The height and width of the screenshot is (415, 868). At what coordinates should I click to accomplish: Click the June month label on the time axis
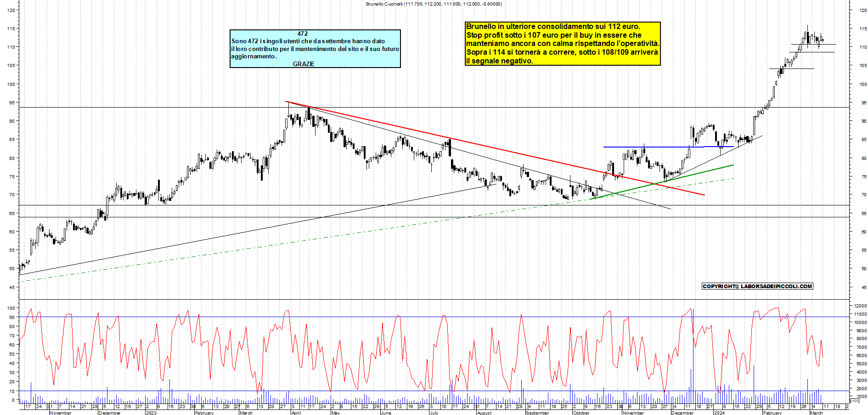(x=386, y=413)
